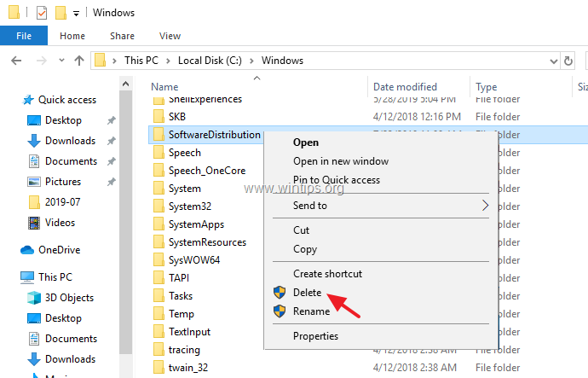The image size is (588, 378).
Task: Select the SysWOW64 folder icon
Action: point(159,259)
